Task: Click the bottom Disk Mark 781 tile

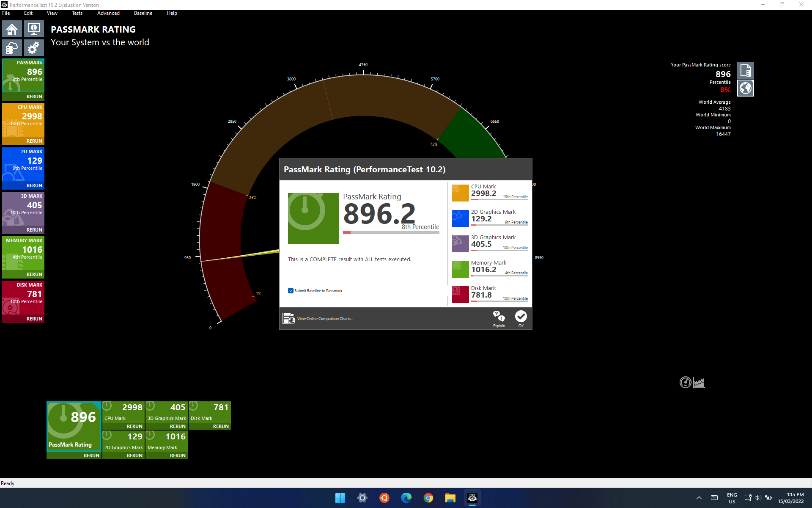Action: [x=210, y=412]
